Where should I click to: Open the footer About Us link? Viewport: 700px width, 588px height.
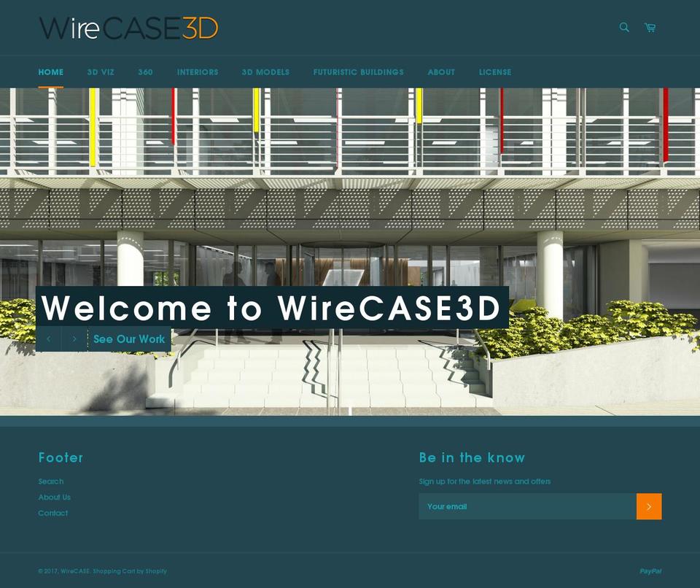click(55, 497)
